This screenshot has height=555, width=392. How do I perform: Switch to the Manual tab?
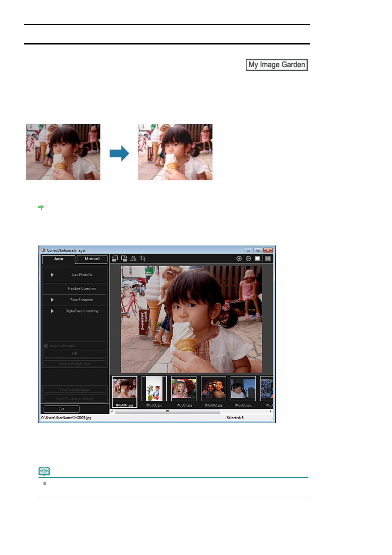pyautogui.click(x=92, y=259)
